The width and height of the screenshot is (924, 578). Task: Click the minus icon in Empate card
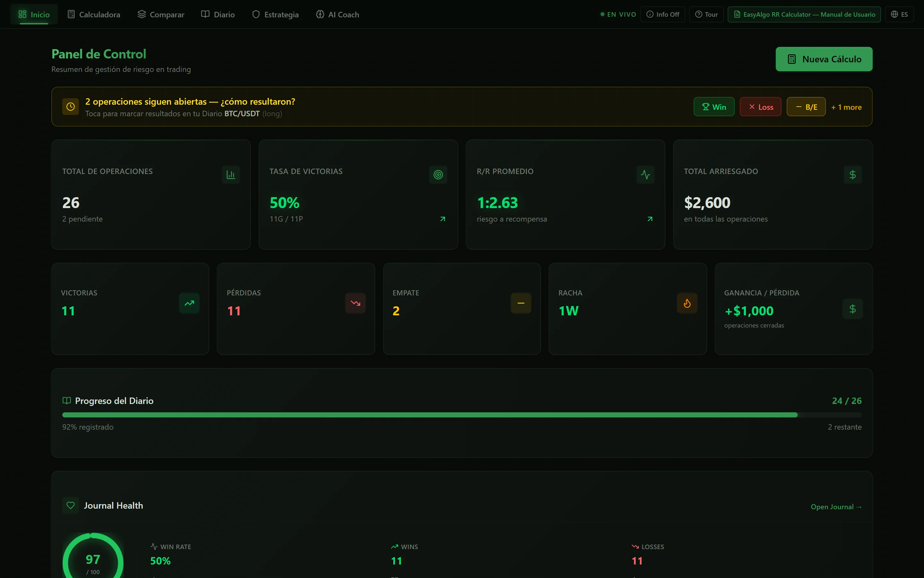521,303
